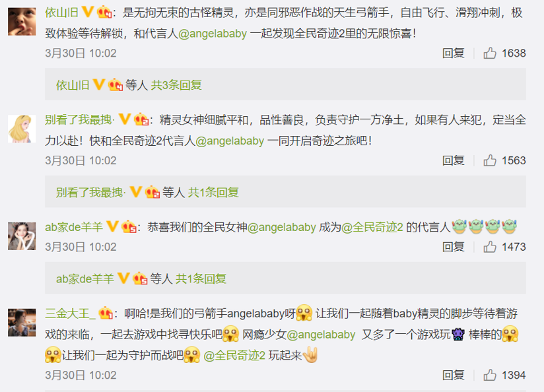
Task: Click thumbs-up icon beside 1563
Action: click(489, 160)
